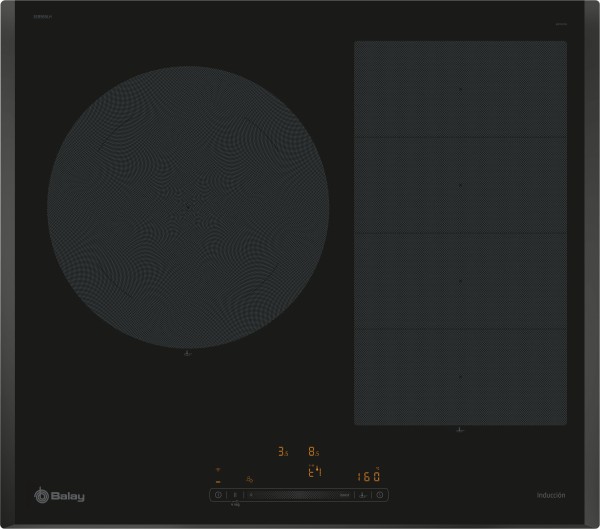600x529 pixels.
Task: Set power level on the touch slider
Action: pos(295,494)
